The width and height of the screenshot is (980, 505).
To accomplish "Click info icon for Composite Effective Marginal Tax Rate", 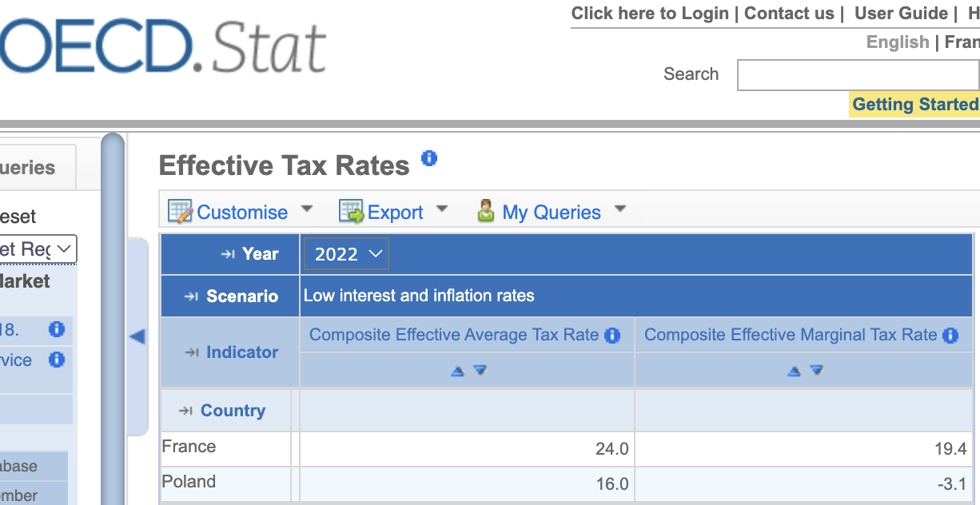I will pyautogui.click(x=950, y=336).
